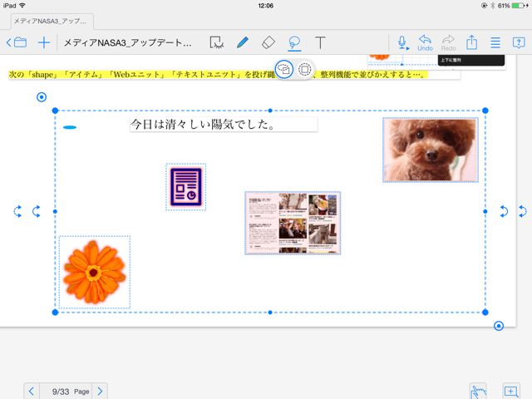The height and width of the screenshot is (399, 532).
Task: Tap top-left selection corner handle
Action: coord(56,111)
